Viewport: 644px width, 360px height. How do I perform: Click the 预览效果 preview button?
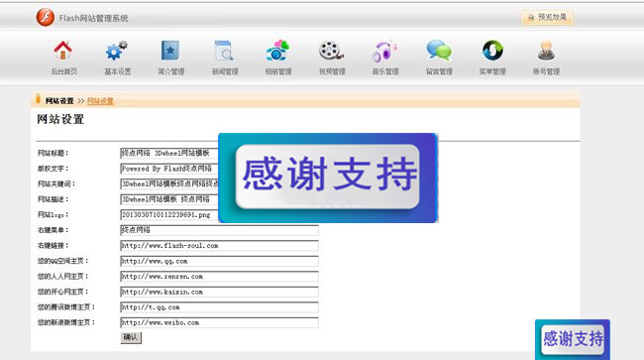pyautogui.click(x=547, y=17)
